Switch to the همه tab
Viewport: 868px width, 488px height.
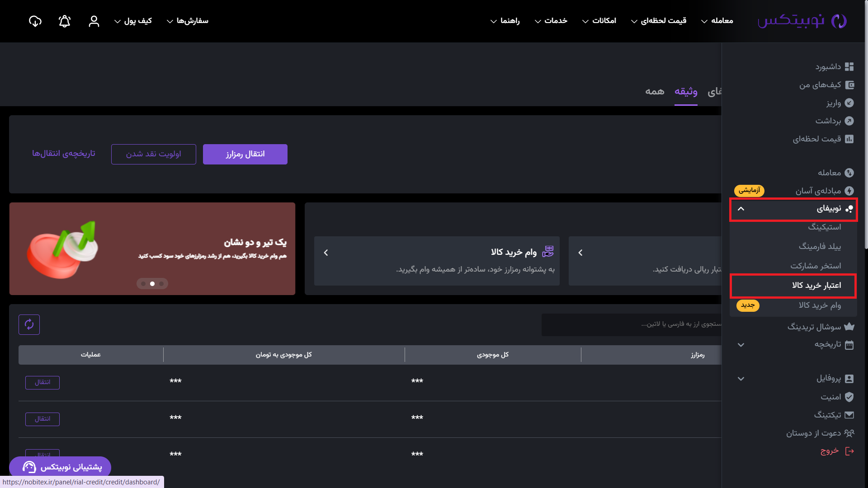pos(655,92)
